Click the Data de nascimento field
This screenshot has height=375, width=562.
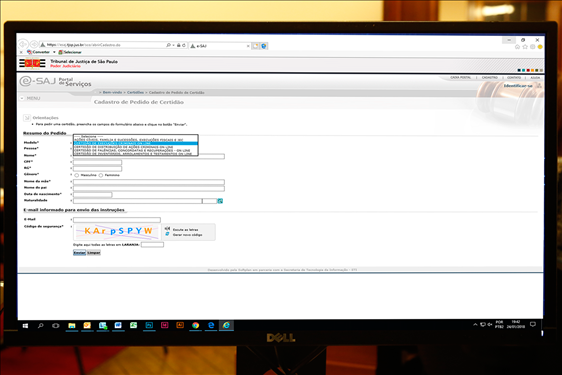coord(92,195)
